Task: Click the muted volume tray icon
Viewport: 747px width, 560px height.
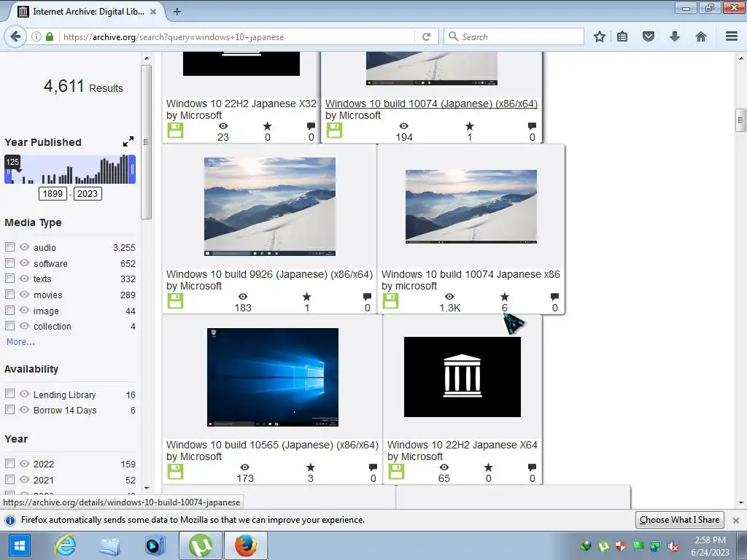Action: [x=673, y=546]
